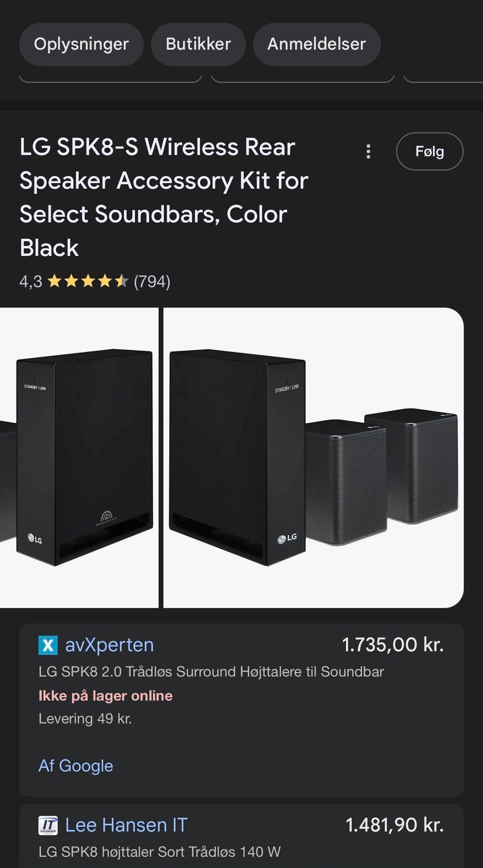This screenshot has width=483, height=868.
Task: Select the 1.481,90 kr. price offer
Action: (x=394, y=825)
